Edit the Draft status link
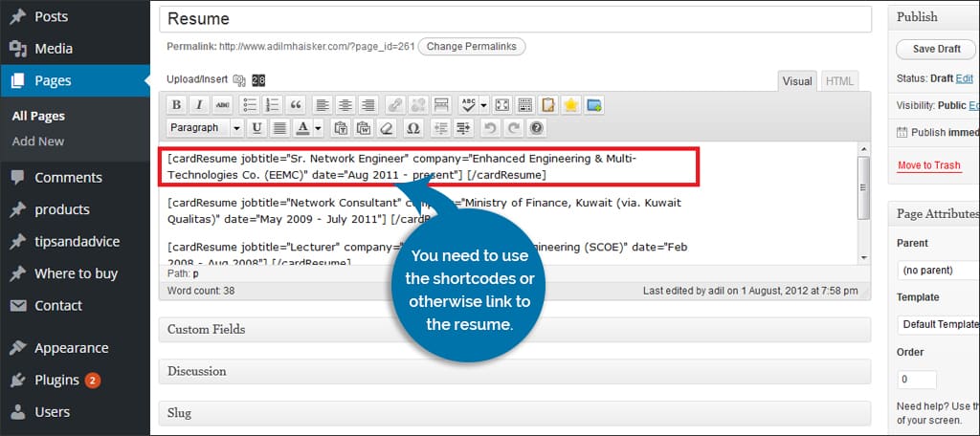 tap(965, 78)
